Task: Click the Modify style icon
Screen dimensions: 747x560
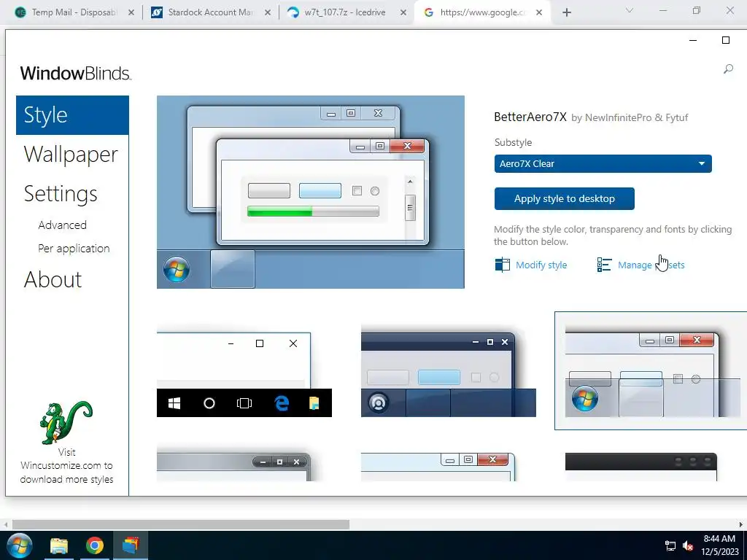Action: click(x=502, y=265)
